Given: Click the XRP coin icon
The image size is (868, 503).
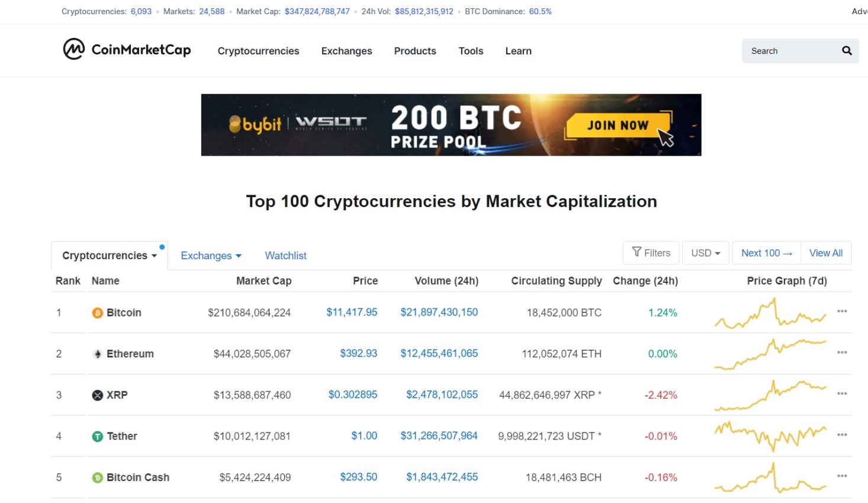Looking at the screenshot, I should [x=98, y=395].
